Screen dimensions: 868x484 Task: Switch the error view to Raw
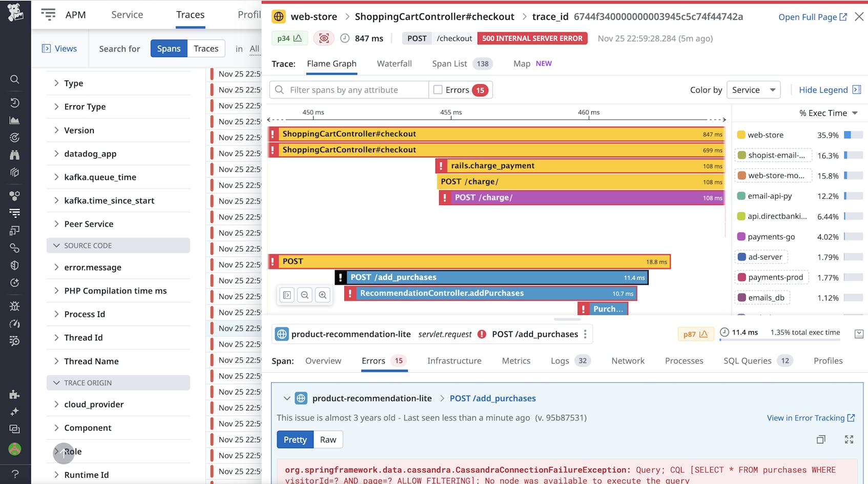(328, 439)
